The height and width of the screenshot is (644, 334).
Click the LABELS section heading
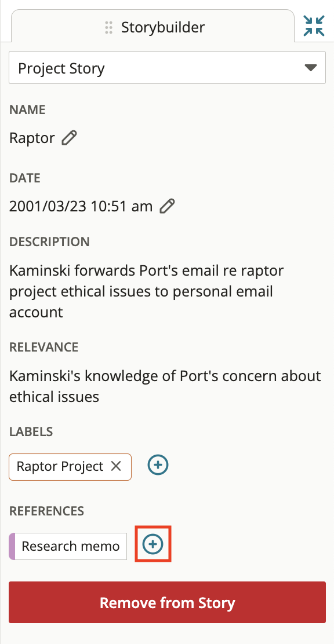31,431
